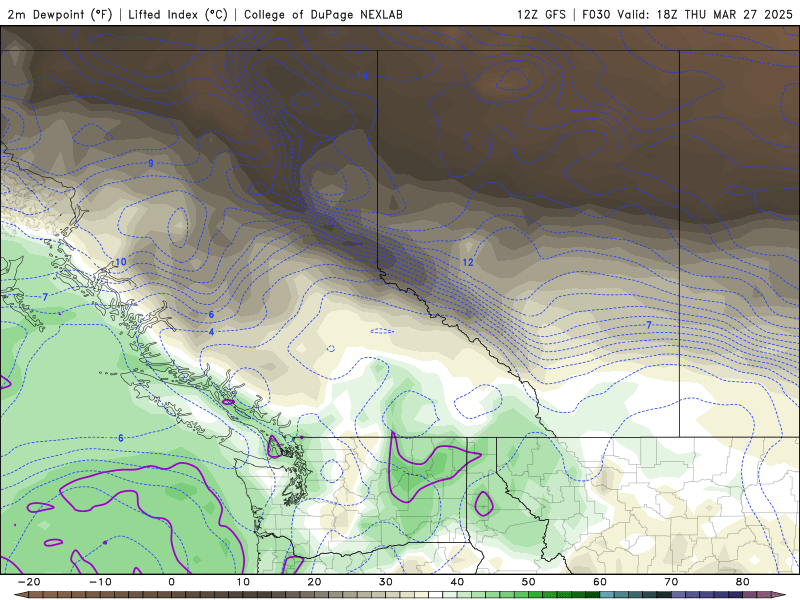Click the colorbar tick label 50
Screen dimensions: 800x600
(x=529, y=582)
